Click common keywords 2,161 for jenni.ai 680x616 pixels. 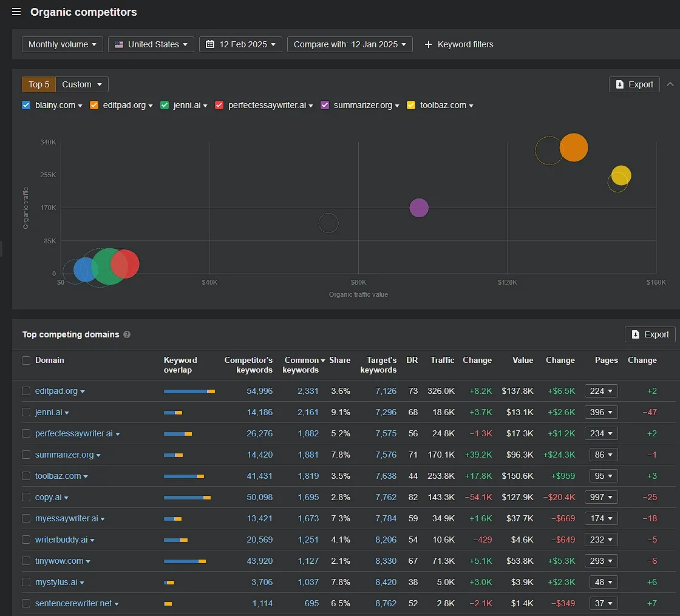coord(308,412)
